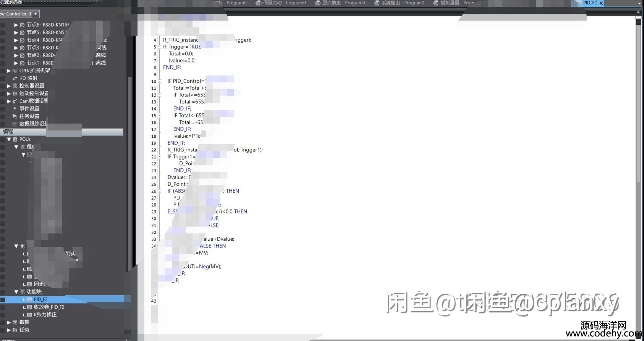Click the servo icon beside 节点3
The width and height of the screenshot is (644, 341).
pyautogui.click(x=22, y=48)
